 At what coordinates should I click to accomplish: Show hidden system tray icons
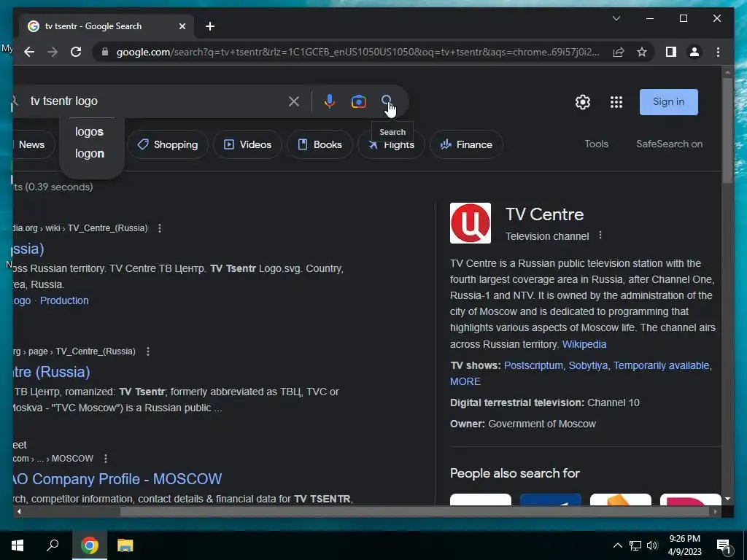(617, 545)
